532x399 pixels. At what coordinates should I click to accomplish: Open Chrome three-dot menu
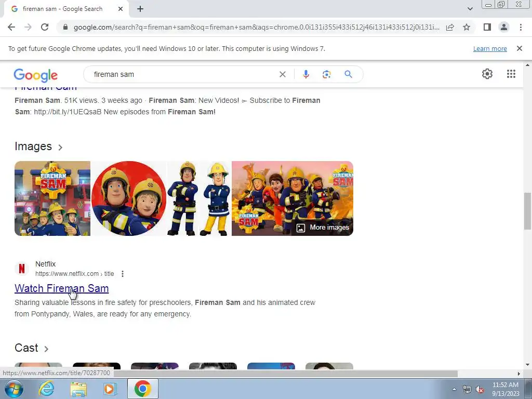(521, 27)
